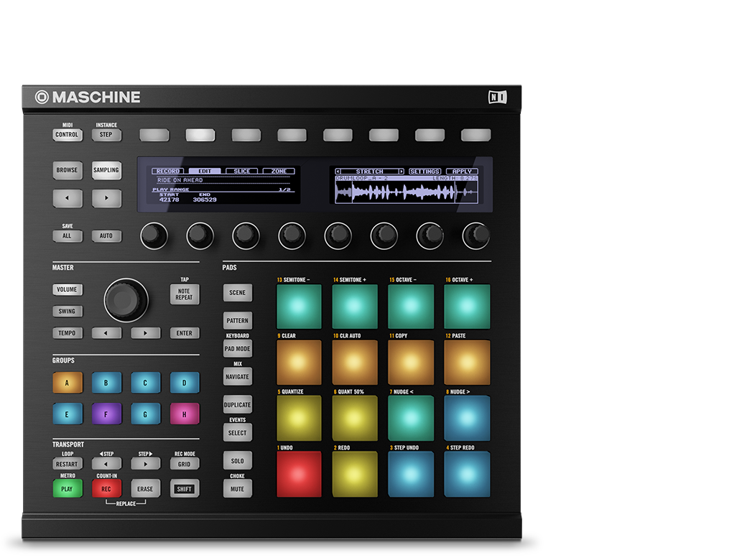Viewport: 747px width, 560px height.
Task: Select the RECORD tab on left display
Action: 167,171
